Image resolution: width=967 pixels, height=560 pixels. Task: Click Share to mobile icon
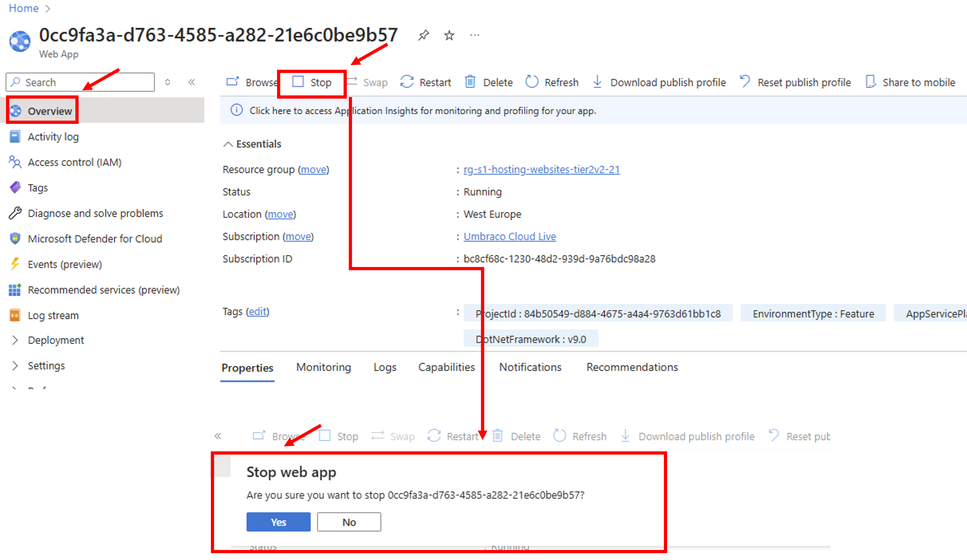(871, 82)
